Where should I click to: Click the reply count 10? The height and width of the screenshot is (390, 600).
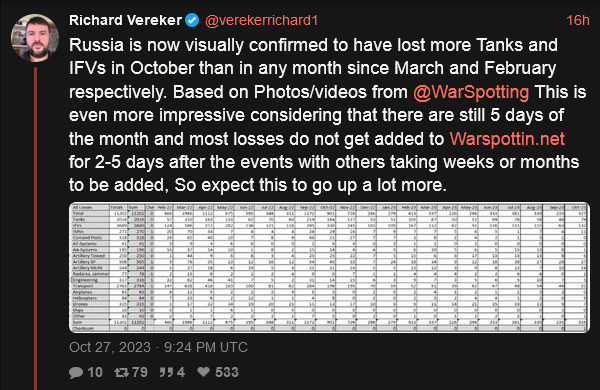click(x=95, y=372)
